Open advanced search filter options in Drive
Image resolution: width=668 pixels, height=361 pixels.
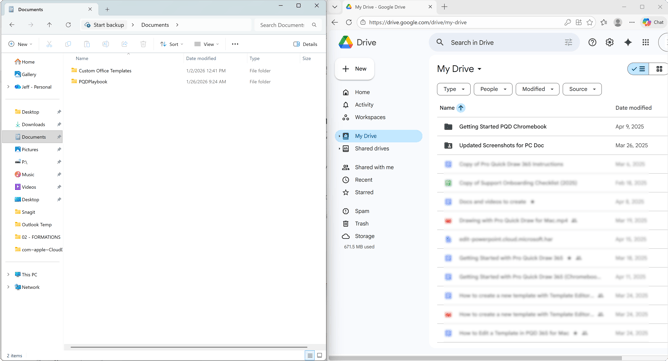tap(568, 42)
